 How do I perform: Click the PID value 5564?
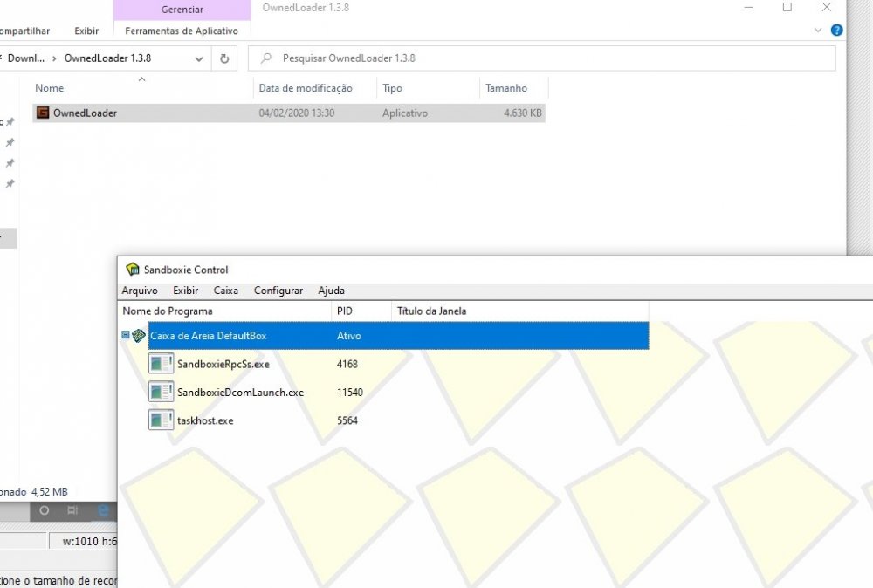347,420
